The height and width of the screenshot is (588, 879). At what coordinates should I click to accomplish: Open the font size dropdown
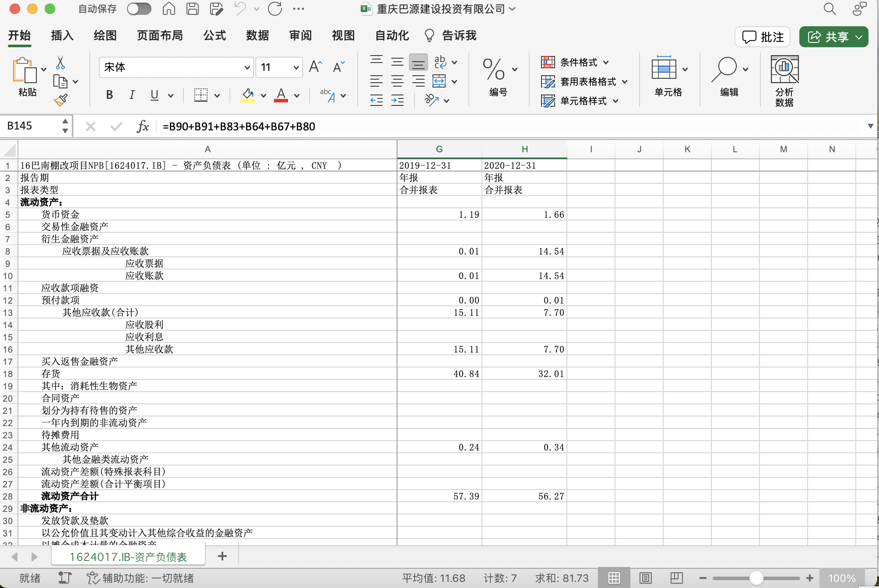(x=296, y=67)
